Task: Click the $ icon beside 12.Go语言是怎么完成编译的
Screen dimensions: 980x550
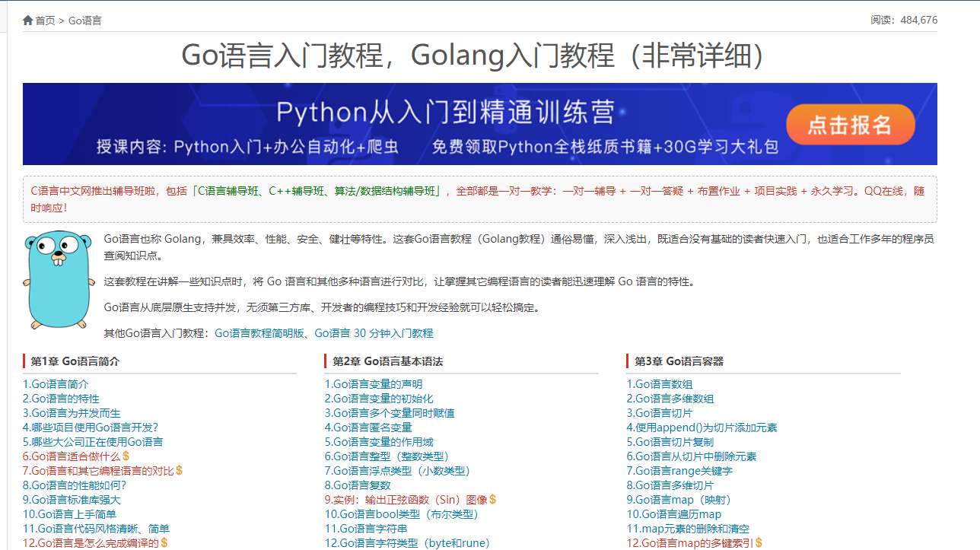Action: 164,543
